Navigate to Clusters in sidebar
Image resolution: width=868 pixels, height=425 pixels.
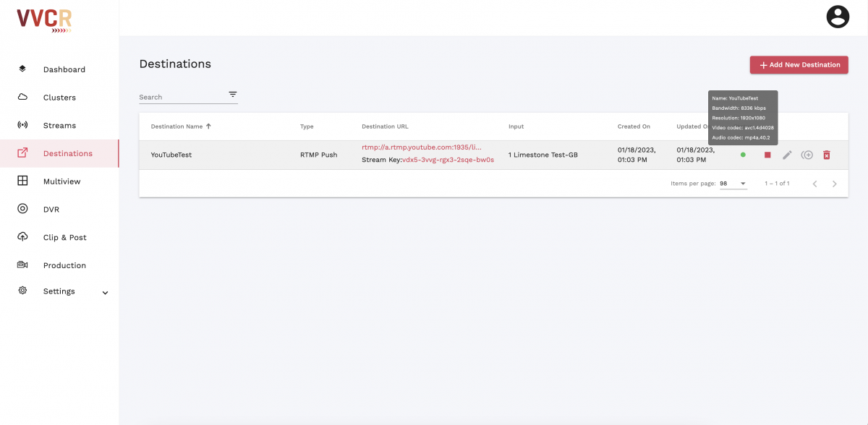coord(59,98)
